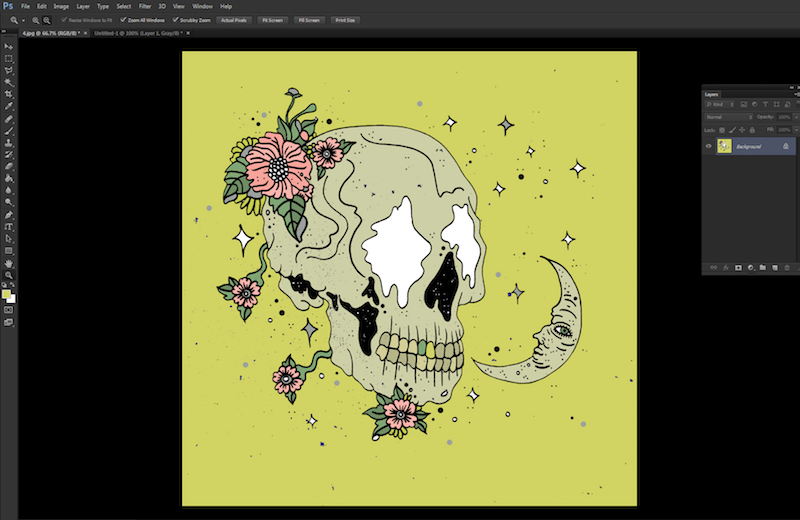This screenshot has width=800, height=520.
Task: Select the Rectangle shape tool
Action: pyautogui.click(x=9, y=251)
